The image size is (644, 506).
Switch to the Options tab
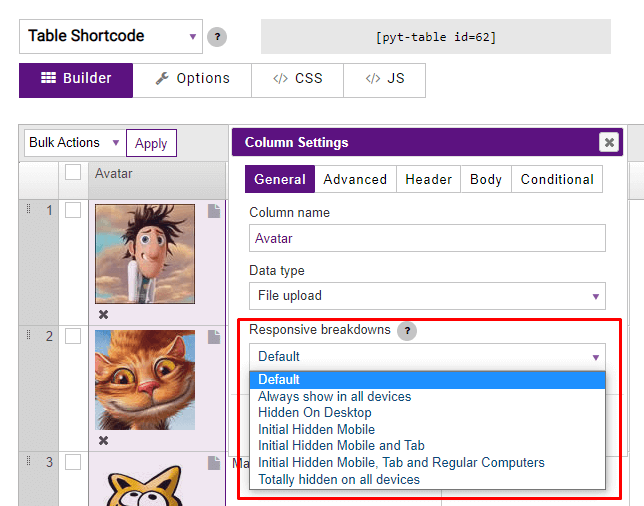click(x=192, y=80)
